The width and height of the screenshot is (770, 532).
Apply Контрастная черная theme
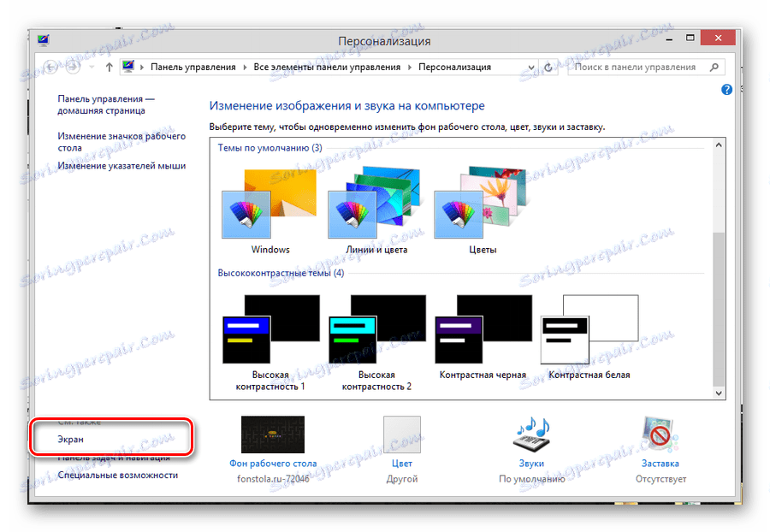(x=483, y=338)
